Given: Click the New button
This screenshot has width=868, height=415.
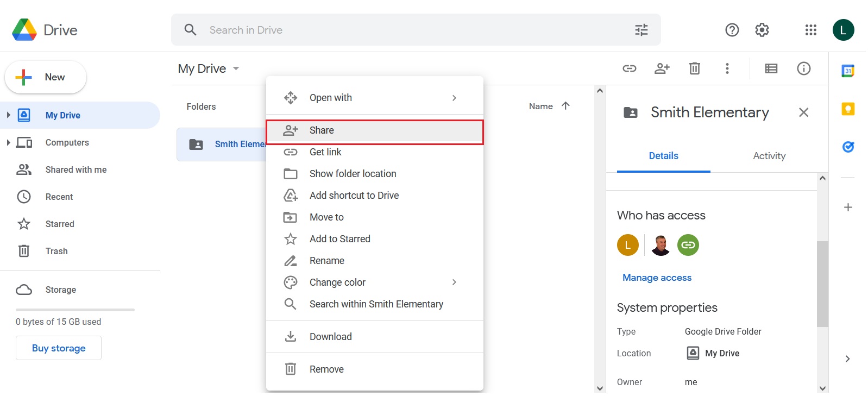Looking at the screenshot, I should pyautogui.click(x=46, y=77).
